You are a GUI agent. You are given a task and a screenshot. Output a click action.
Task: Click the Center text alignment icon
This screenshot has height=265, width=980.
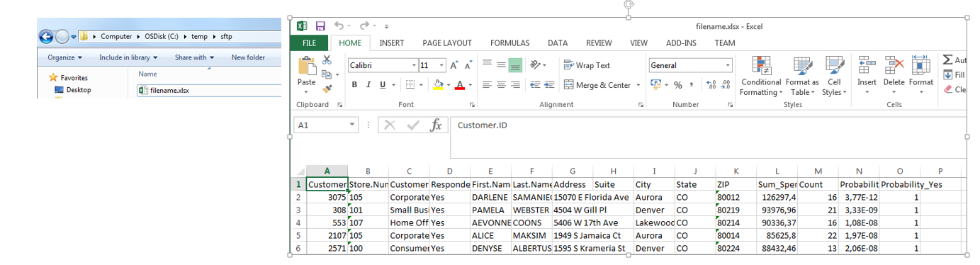coord(501,85)
